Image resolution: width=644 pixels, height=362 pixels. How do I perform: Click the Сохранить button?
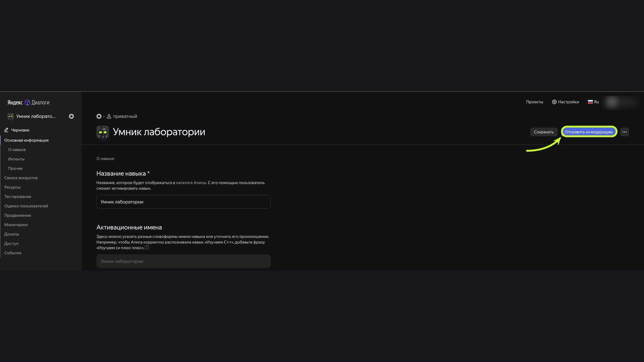(x=544, y=132)
